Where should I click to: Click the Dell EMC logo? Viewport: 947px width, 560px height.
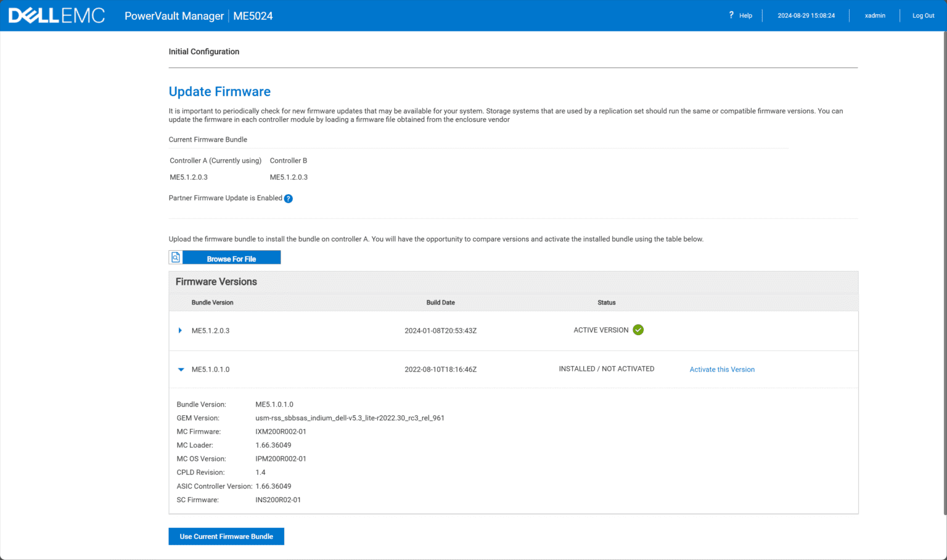(56, 15)
